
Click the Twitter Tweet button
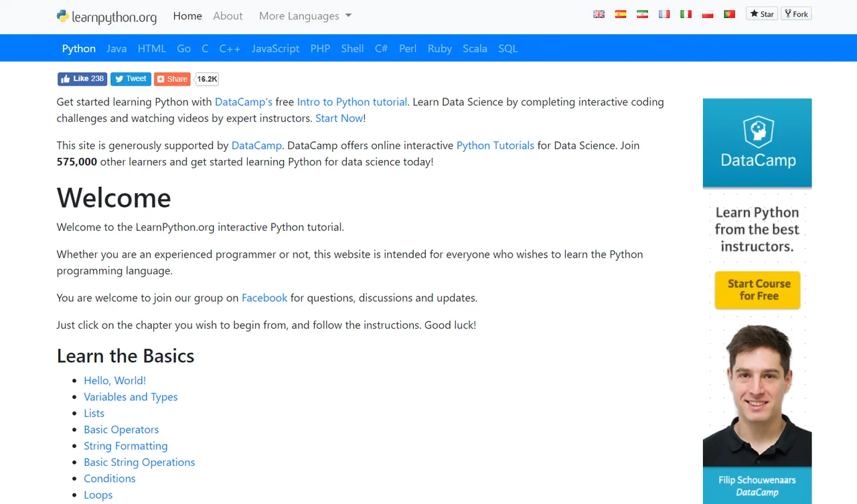131,79
